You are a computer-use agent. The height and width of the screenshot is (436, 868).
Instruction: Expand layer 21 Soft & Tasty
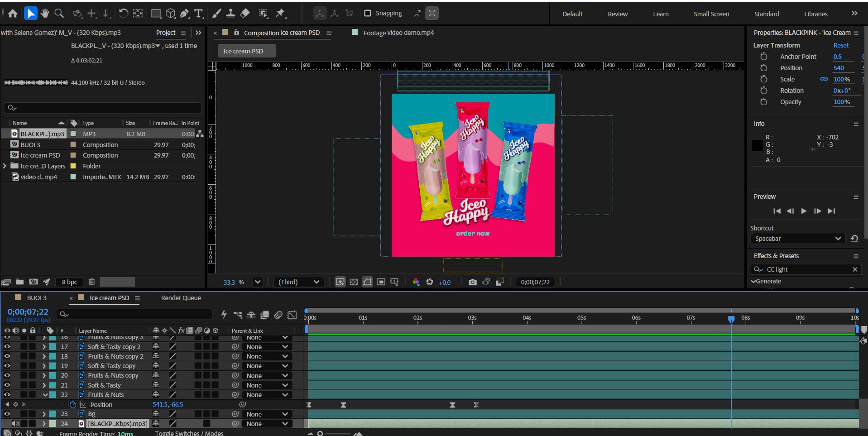click(x=44, y=385)
